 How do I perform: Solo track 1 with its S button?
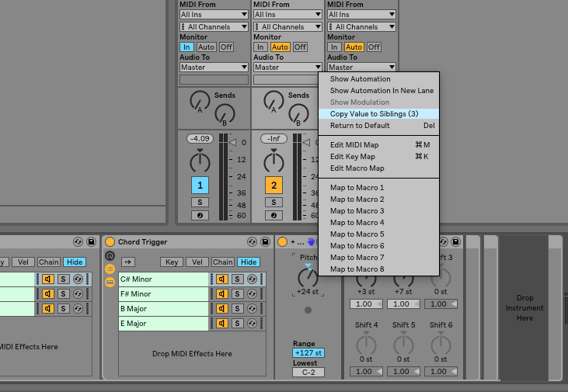pyautogui.click(x=200, y=203)
